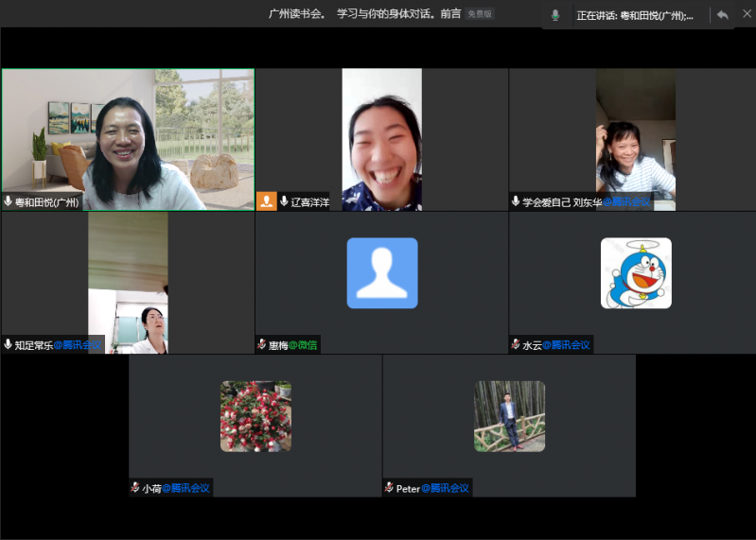The image size is (756, 540).
Task: Select the default blue avatar of 惠梅
Action: click(x=382, y=273)
